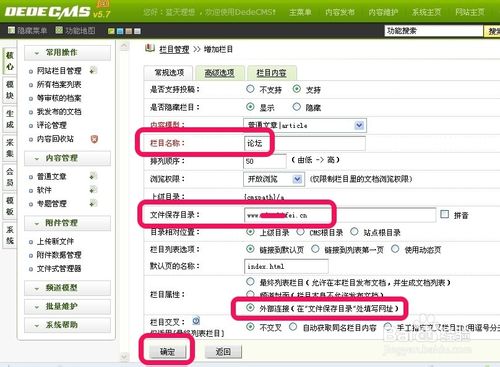This screenshot has width=500, height=367.
Task: Open the 系统 vertical side tab
Action: pos(10,235)
